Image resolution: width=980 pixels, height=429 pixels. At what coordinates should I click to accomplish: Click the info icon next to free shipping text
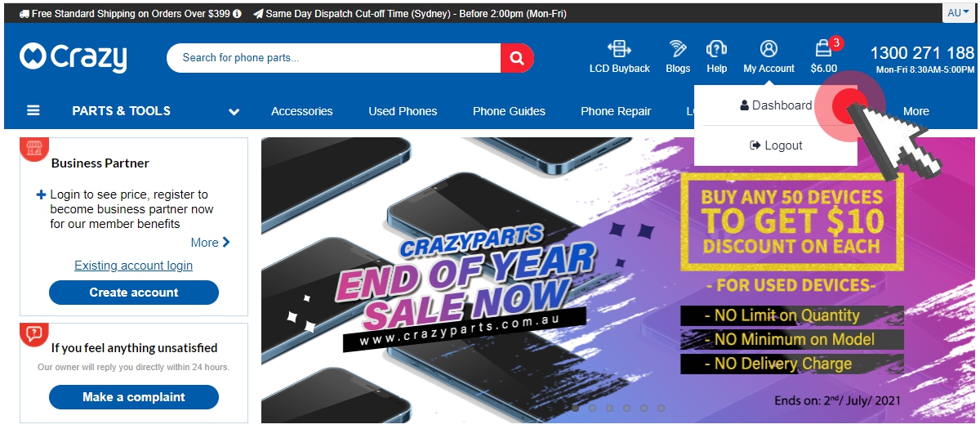[237, 14]
